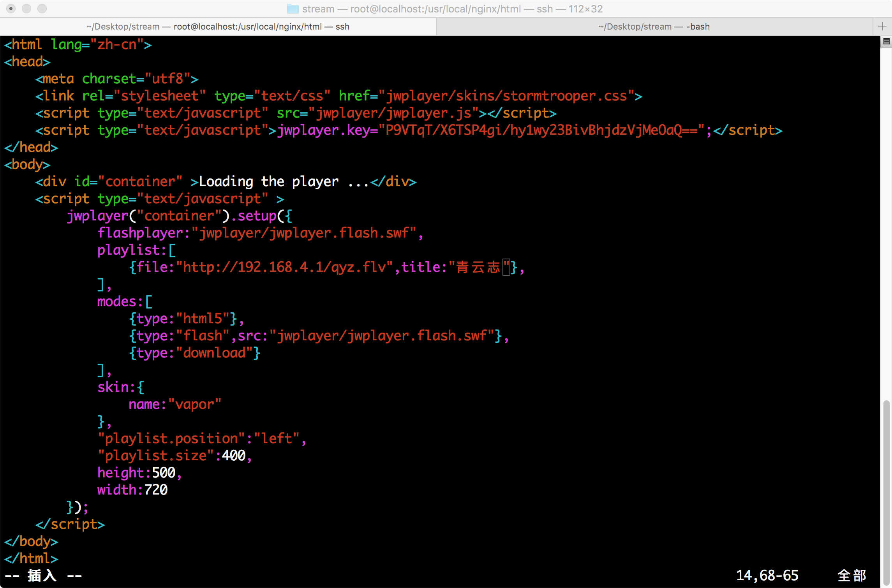Viewport: 892px width, 588px height.
Task: Click the "vapor" skin name value
Action: pyautogui.click(x=195, y=404)
